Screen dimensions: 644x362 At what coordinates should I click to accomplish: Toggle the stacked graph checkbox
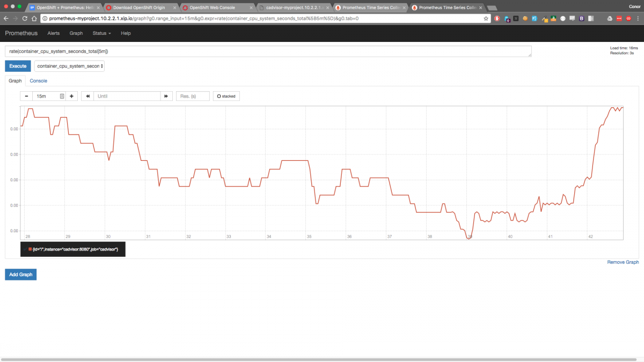226,96
